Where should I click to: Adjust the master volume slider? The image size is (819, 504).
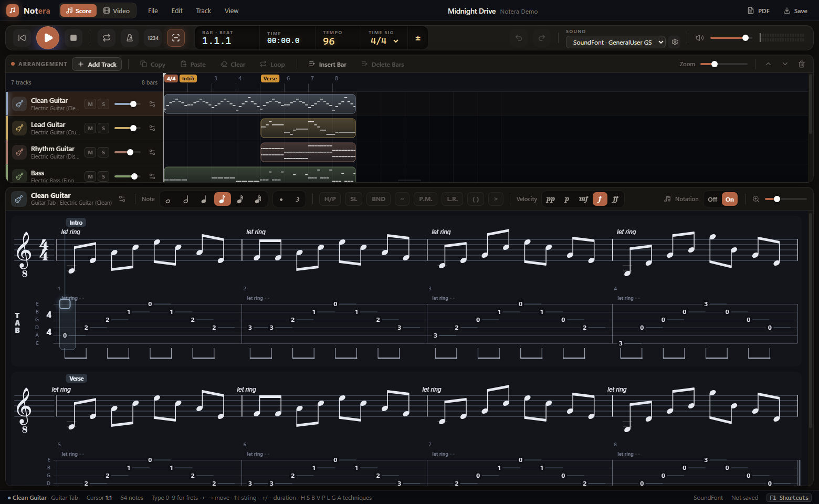731,38
